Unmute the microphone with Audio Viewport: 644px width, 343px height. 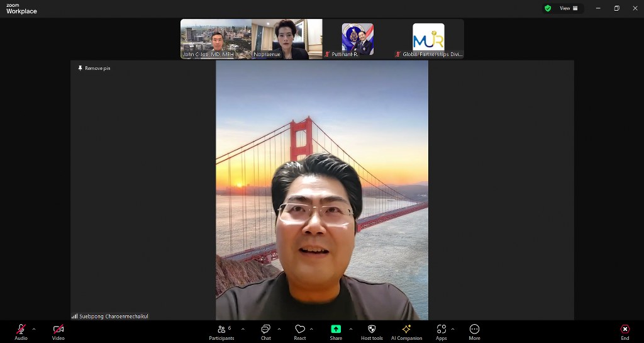[x=21, y=332]
